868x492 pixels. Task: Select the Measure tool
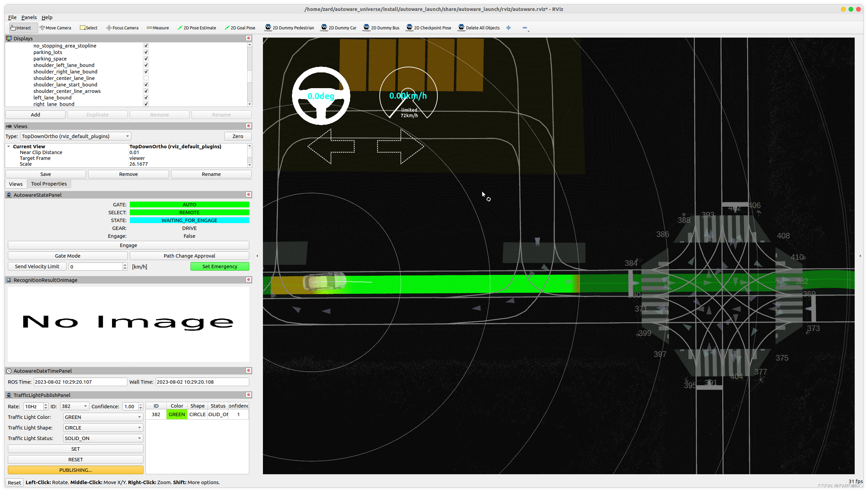(158, 28)
